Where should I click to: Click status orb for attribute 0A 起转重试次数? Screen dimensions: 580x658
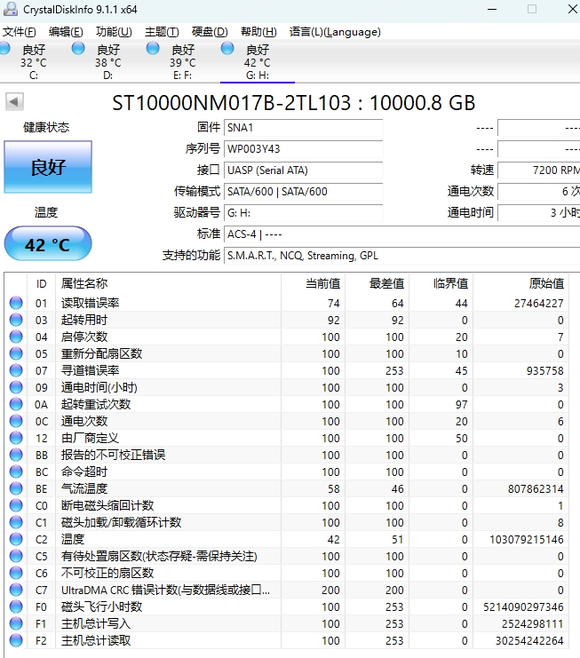click(x=16, y=404)
